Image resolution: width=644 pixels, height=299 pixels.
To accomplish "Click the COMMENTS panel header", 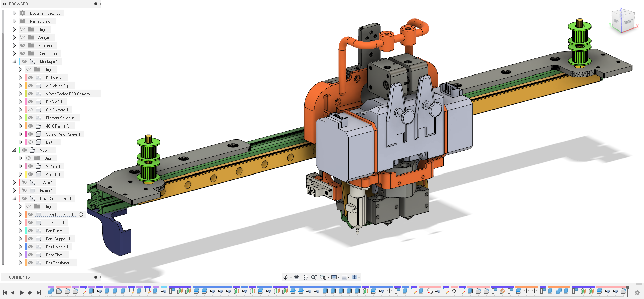I will point(50,277).
